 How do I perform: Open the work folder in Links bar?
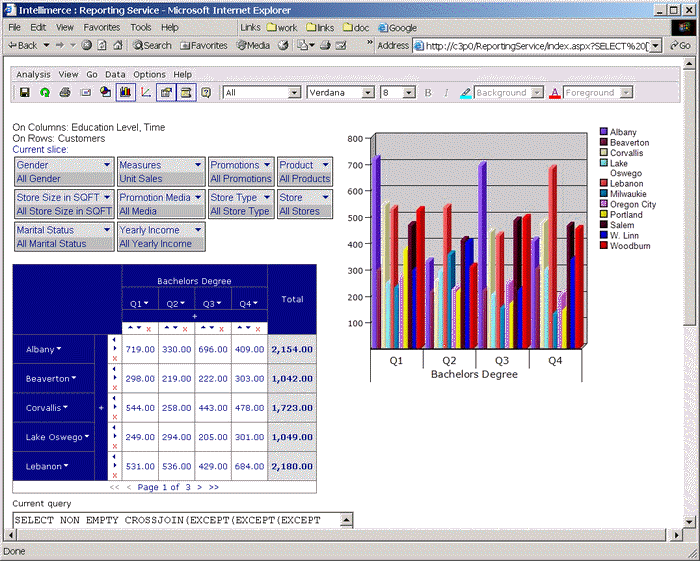point(282,28)
